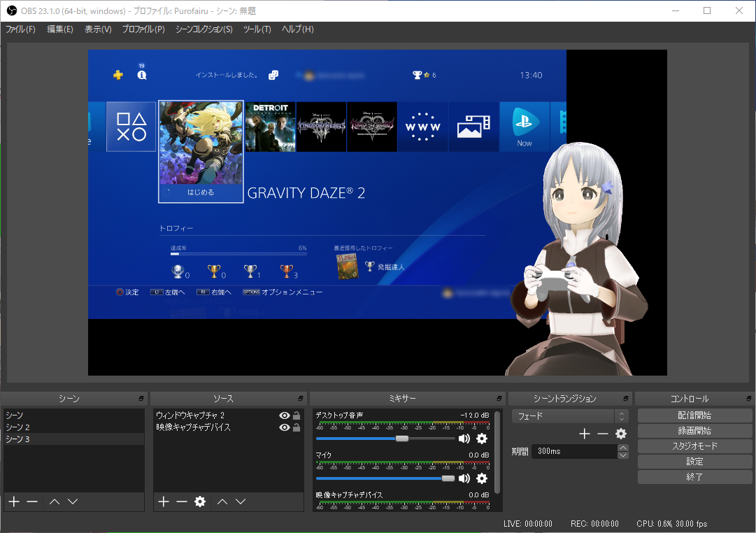This screenshot has height=533, width=756.
Task: Click the デスクトップ音声 volume slider handle
Action: (x=402, y=439)
